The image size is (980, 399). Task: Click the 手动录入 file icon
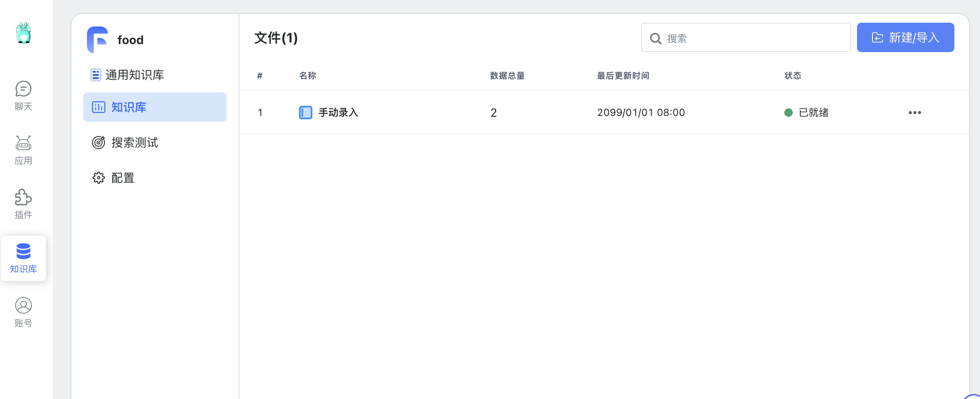tap(305, 113)
